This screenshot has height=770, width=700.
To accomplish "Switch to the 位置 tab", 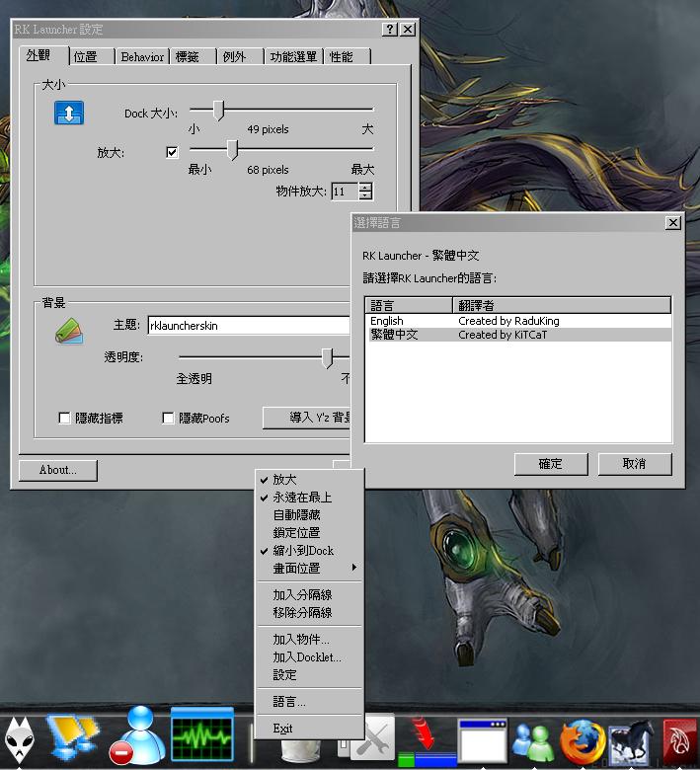I will (x=92, y=57).
